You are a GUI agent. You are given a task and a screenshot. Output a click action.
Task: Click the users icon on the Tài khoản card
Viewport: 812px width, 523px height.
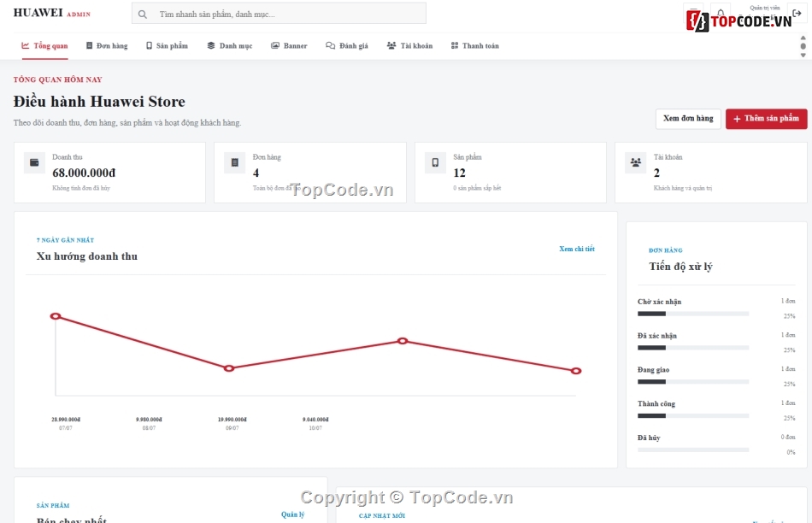coord(635,162)
